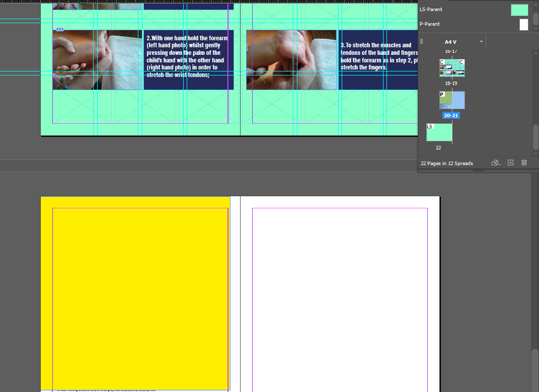
Task: Click the LS-Parent green color swatch
Action: tap(519, 10)
